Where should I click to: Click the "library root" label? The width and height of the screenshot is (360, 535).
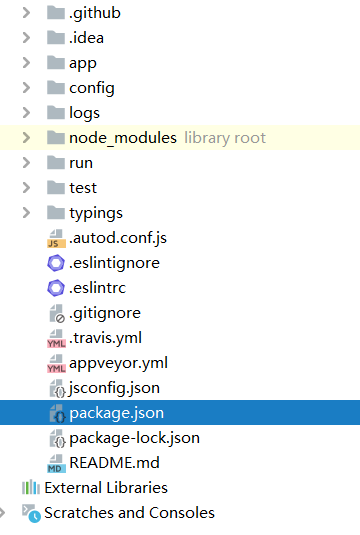pyautogui.click(x=225, y=138)
